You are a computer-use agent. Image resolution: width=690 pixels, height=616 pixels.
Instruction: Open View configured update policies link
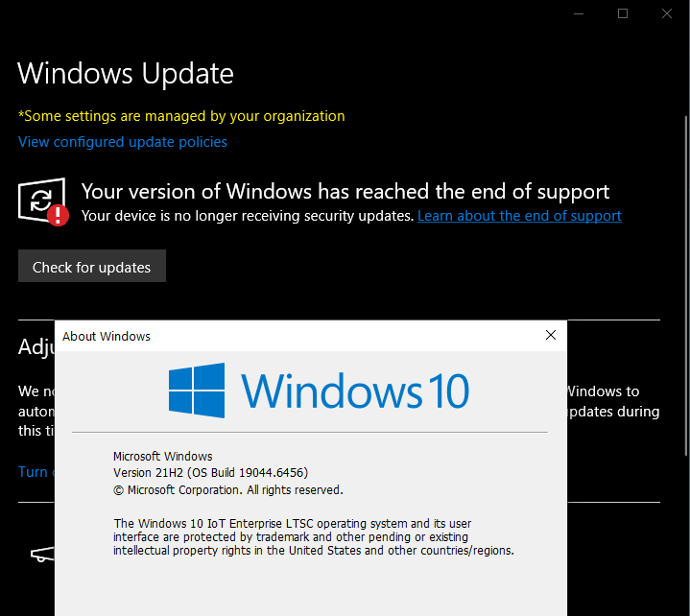coord(122,142)
